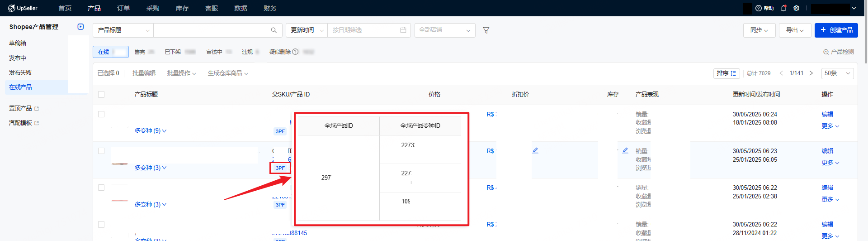Check the 28/11/2024 01:22 row checkbox

pyautogui.click(x=101, y=224)
